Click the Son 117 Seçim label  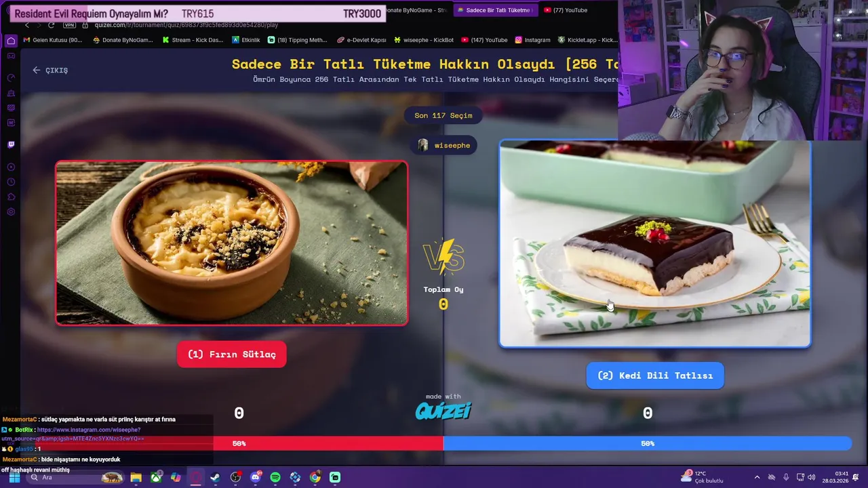coord(443,115)
